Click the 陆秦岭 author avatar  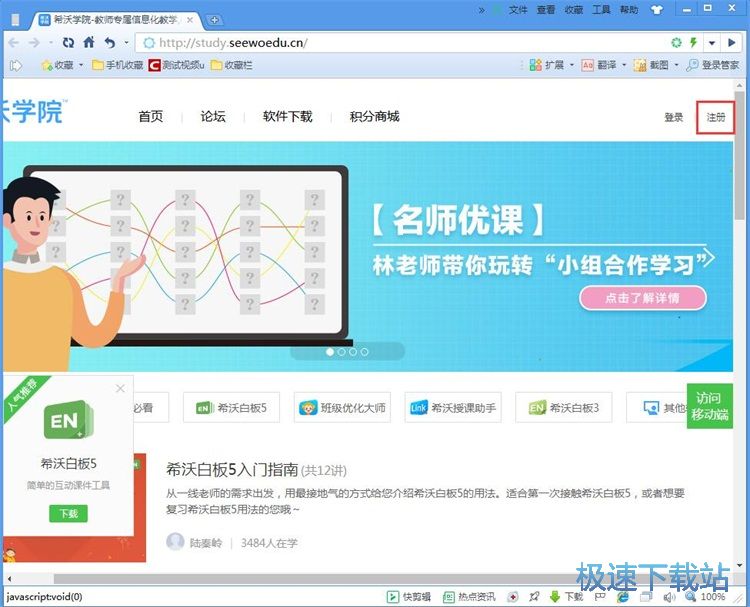[175, 541]
